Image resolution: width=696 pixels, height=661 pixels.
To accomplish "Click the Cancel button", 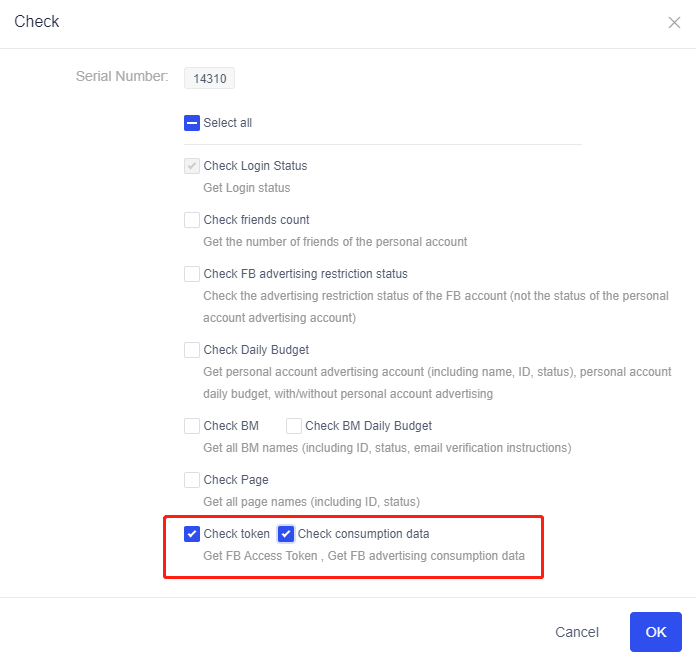I will click(x=577, y=632).
